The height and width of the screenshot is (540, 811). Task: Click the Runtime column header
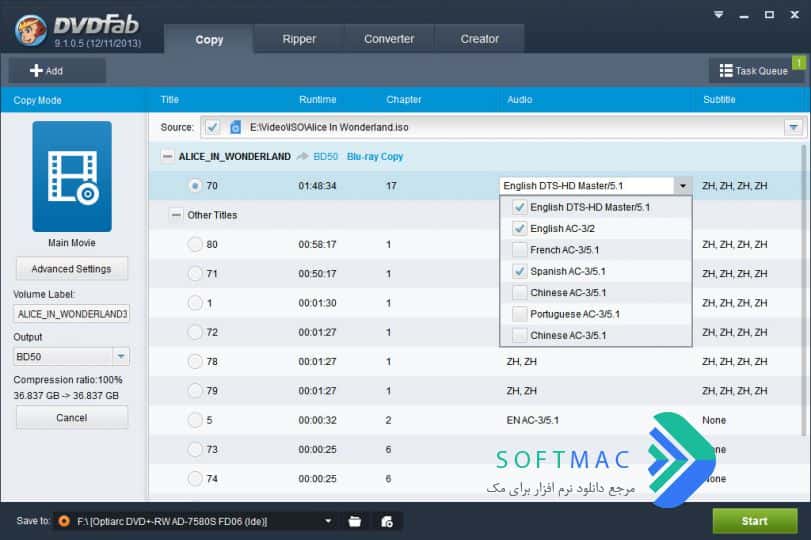point(318,99)
